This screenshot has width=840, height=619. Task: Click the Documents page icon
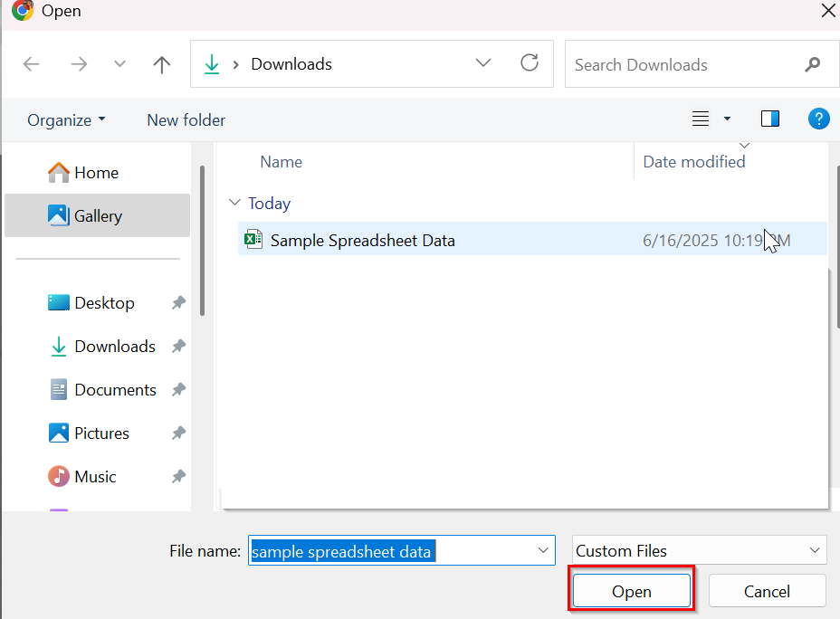tap(59, 389)
